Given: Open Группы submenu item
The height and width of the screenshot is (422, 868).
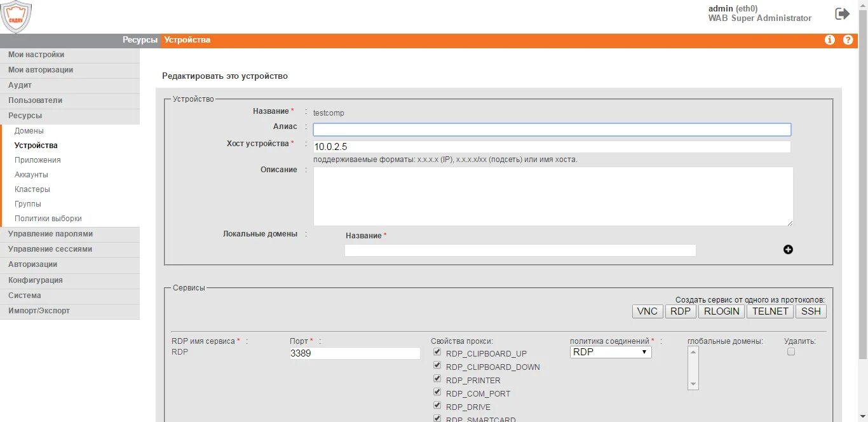Looking at the screenshot, I should pyautogui.click(x=28, y=204).
